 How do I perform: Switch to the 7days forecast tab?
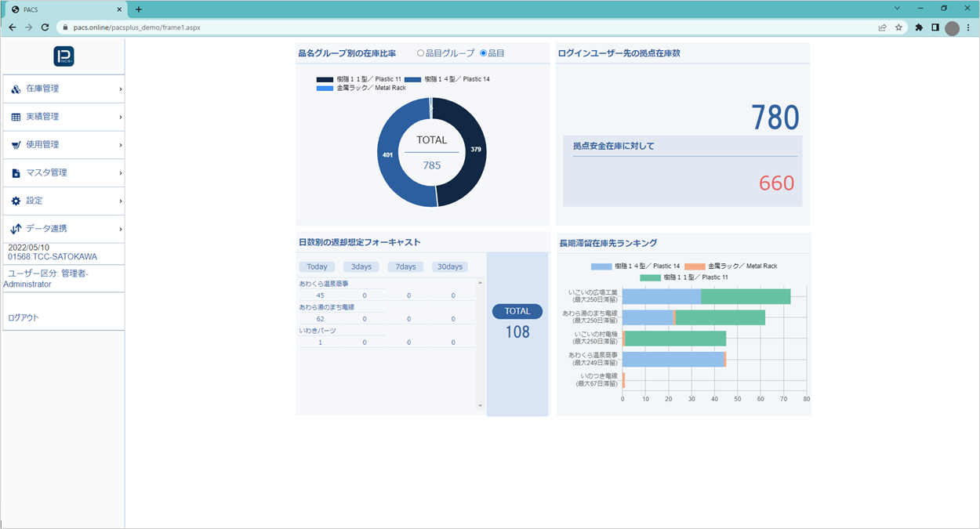(405, 266)
